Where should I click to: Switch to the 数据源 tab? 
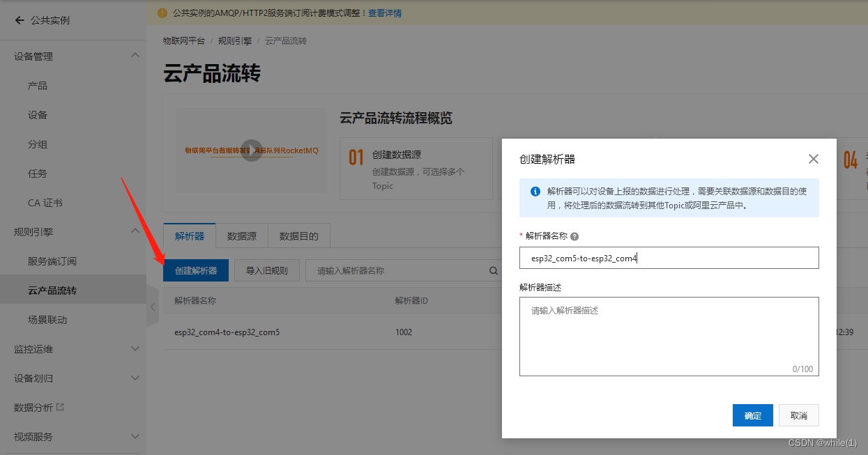[242, 236]
